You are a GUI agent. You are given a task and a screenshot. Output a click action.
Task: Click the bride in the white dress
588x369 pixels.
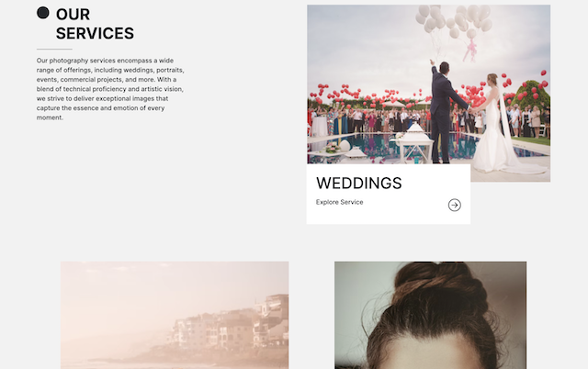[495, 128]
